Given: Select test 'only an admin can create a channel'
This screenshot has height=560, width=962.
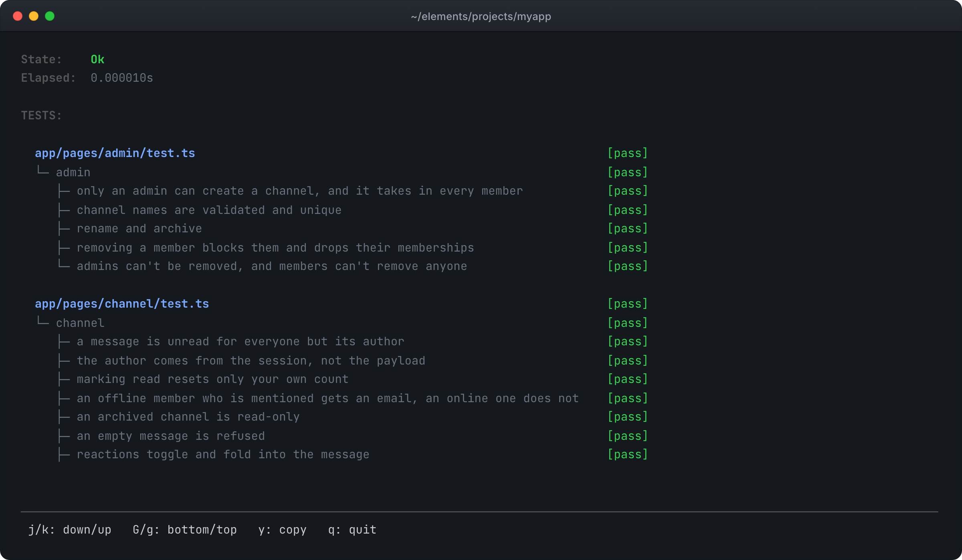Looking at the screenshot, I should [x=300, y=191].
